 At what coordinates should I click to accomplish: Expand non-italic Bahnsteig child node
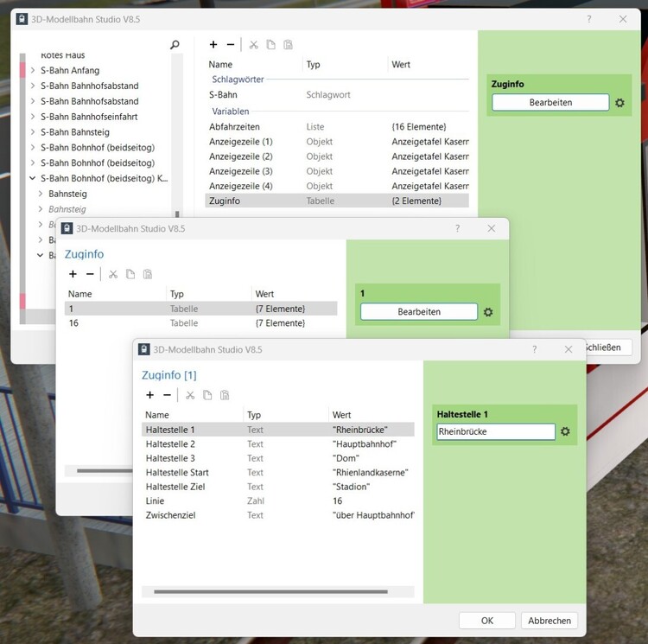click(41, 194)
